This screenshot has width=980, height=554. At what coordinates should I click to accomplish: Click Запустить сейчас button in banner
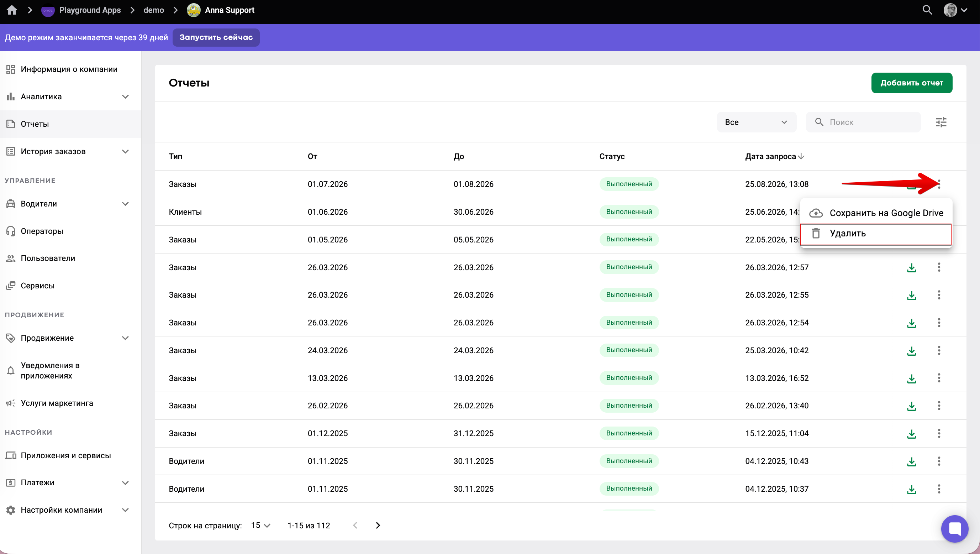216,37
